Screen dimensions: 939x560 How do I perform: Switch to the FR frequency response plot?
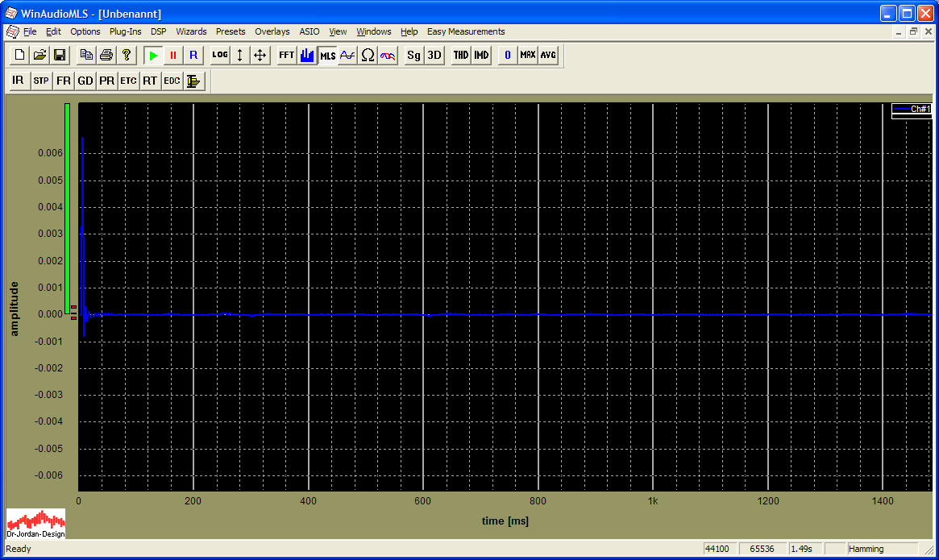[63, 81]
